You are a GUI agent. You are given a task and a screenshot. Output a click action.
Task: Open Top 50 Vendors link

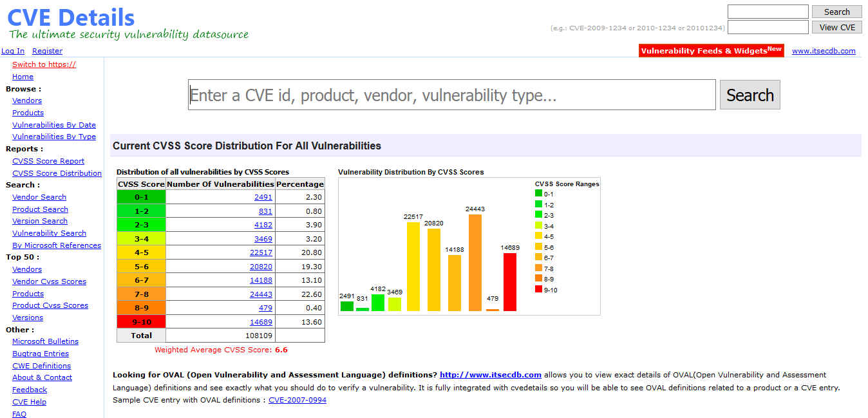pyautogui.click(x=27, y=269)
